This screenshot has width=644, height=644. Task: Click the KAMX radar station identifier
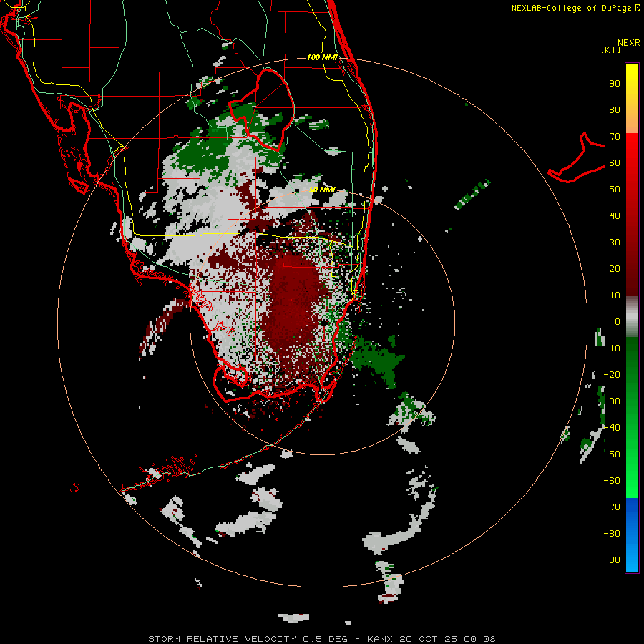(x=380, y=639)
